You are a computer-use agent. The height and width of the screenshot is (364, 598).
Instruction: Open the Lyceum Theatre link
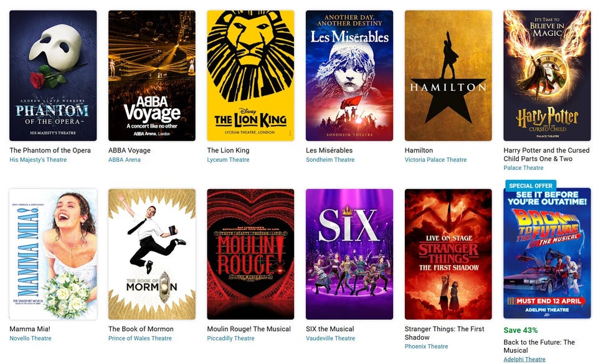coord(228,159)
